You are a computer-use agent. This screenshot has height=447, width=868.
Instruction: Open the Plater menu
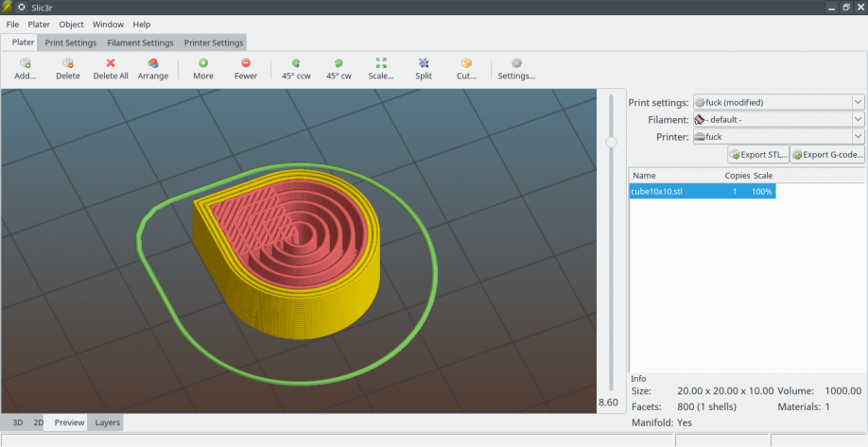coord(39,25)
